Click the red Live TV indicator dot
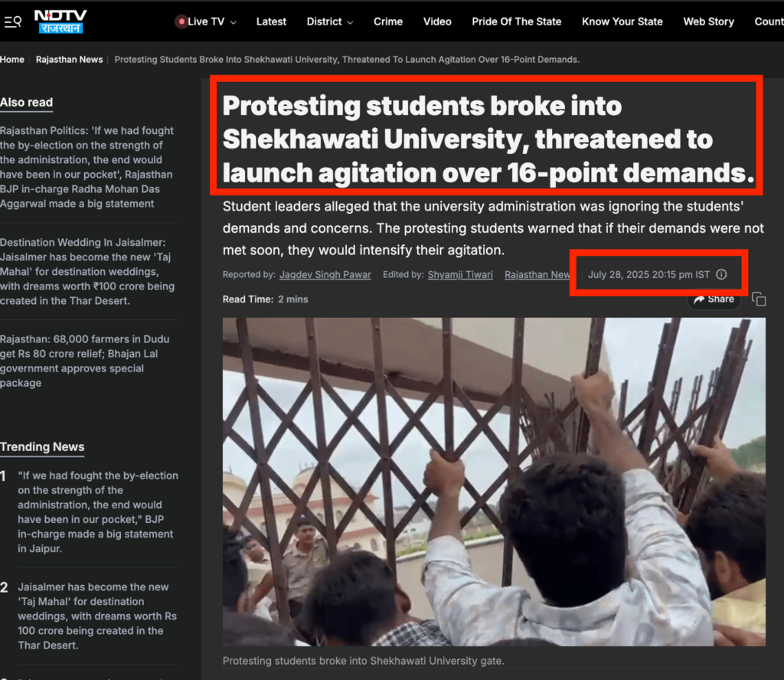This screenshot has width=784, height=680. [181, 21]
